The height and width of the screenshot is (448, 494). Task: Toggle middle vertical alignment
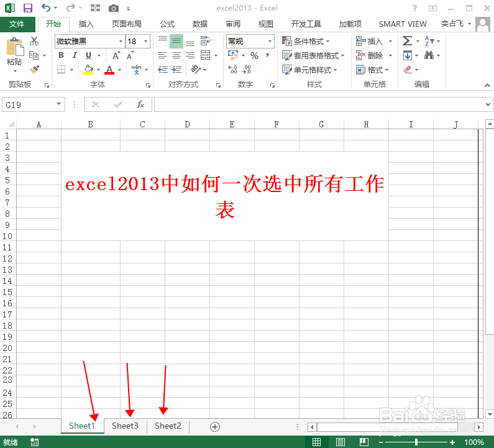[176, 41]
